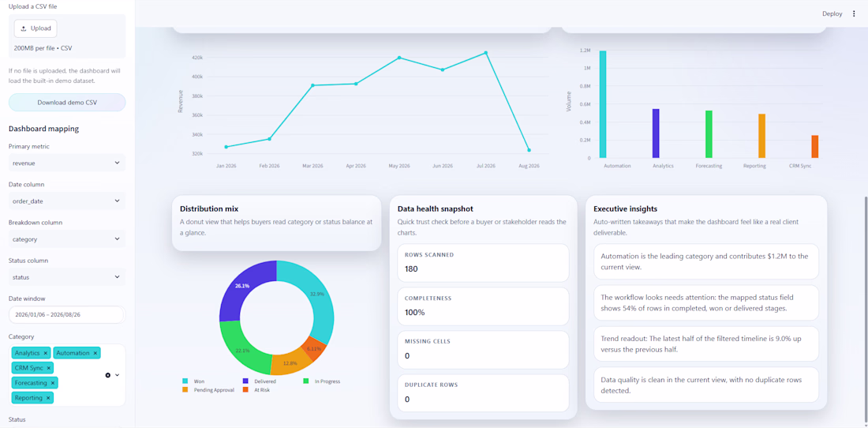Remove the Forecasting category tag
This screenshot has height=428, width=868.
(53, 383)
